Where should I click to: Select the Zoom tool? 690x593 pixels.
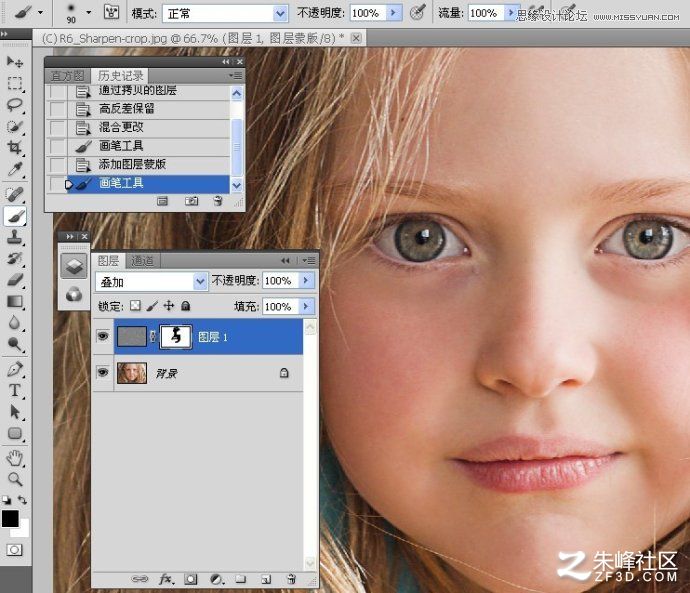coord(15,479)
